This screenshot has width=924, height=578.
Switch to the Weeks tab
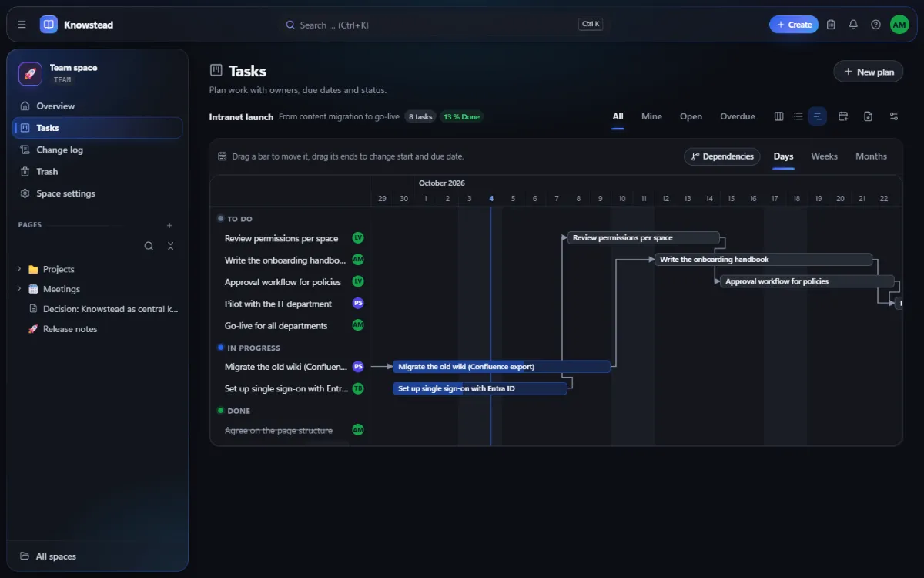coord(824,156)
